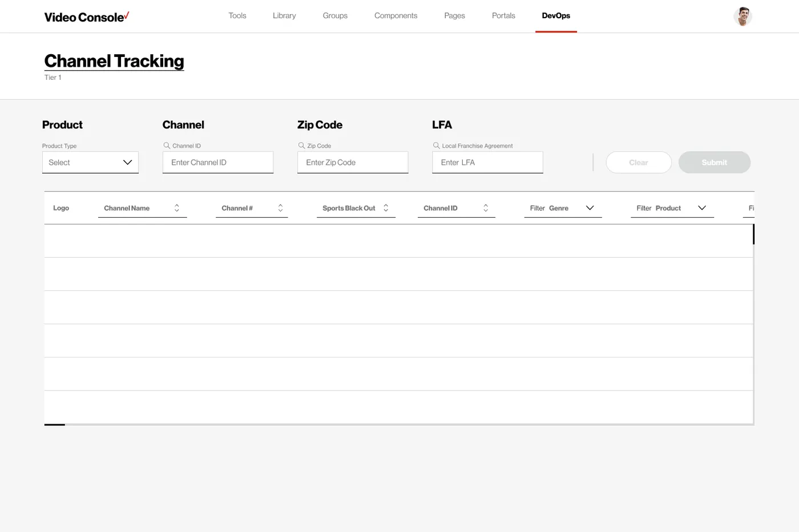Switch to the Groups tab
Screen dimensions: 799x532
coord(335,16)
